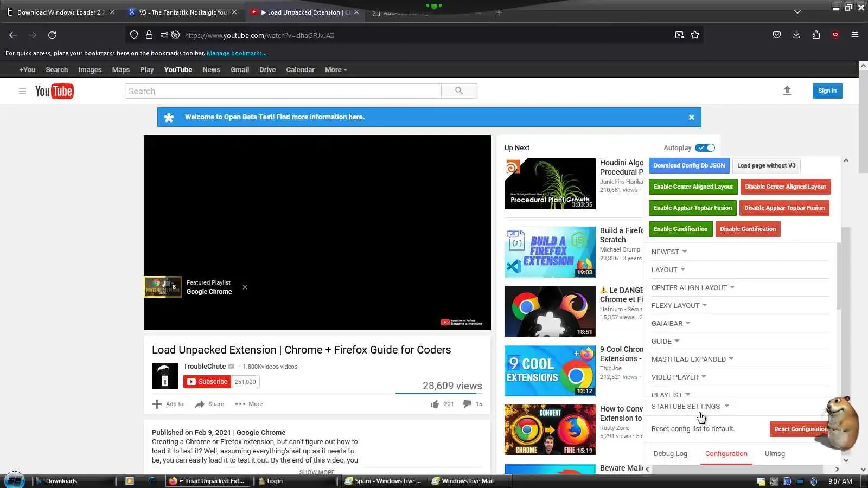The image size is (868, 488).
Task: Click the upload video icon
Action: click(x=787, y=91)
